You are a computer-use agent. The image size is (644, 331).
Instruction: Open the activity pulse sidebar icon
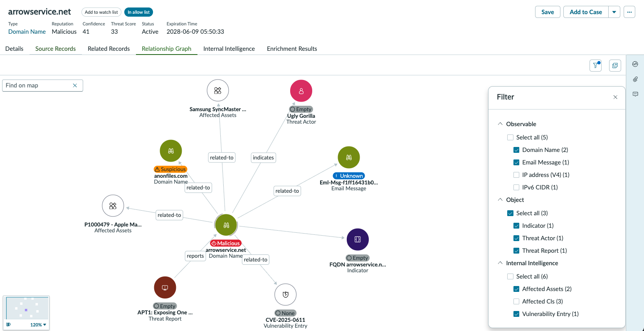pos(635,64)
